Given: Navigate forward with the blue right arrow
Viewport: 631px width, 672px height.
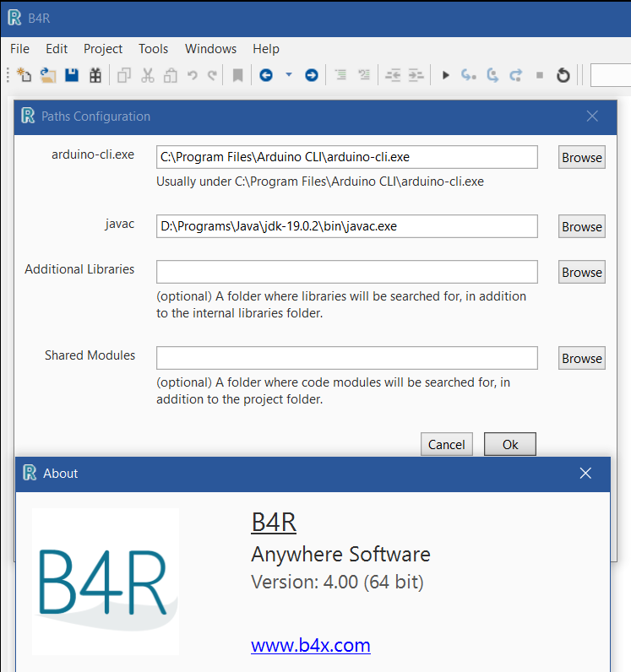Looking at the screenshot, I should 312,75.
